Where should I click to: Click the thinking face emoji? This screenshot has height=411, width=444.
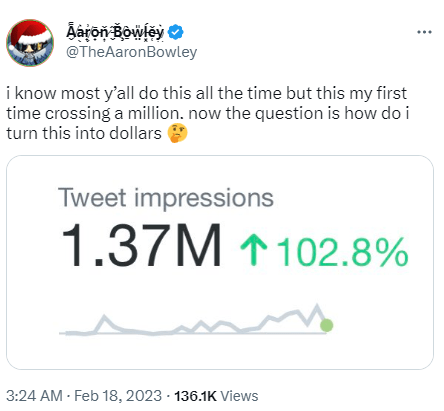click(x=177, y=133)
